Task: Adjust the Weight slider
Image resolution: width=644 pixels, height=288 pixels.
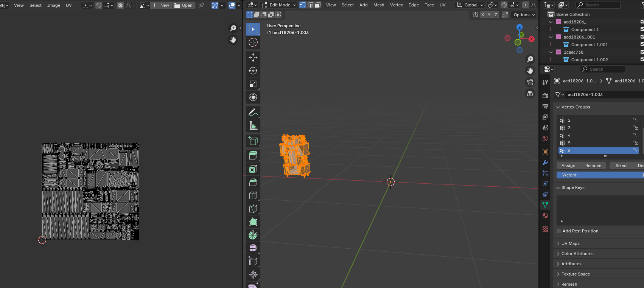Action: 600,175
